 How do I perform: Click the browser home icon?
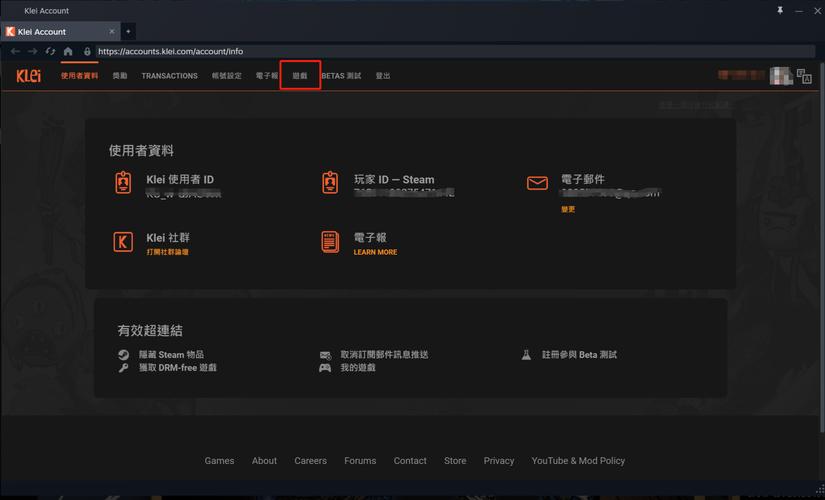coord(68,51)
